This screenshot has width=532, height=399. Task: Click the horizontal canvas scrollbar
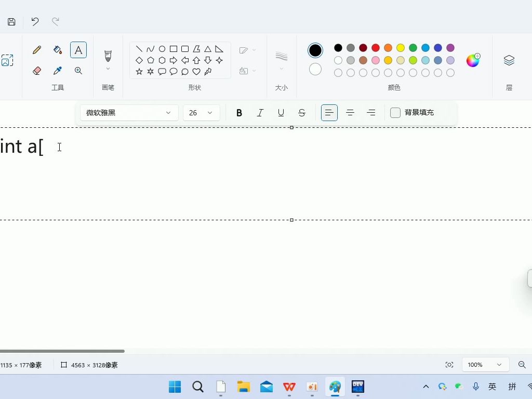click(x=62, y=351)
